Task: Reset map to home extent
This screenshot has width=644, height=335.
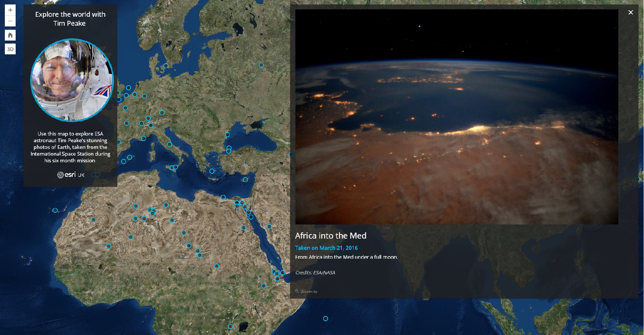Action: [10, 35]
